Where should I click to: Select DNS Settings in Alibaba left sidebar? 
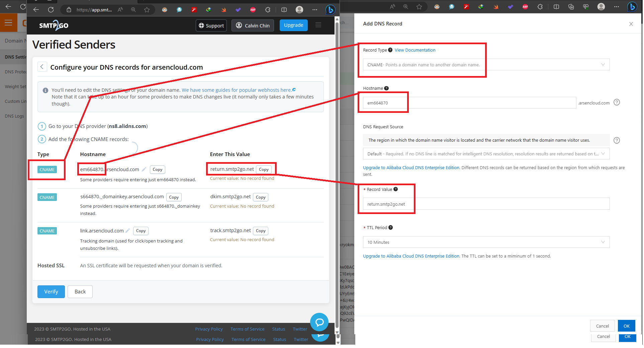tap(15, 57)
